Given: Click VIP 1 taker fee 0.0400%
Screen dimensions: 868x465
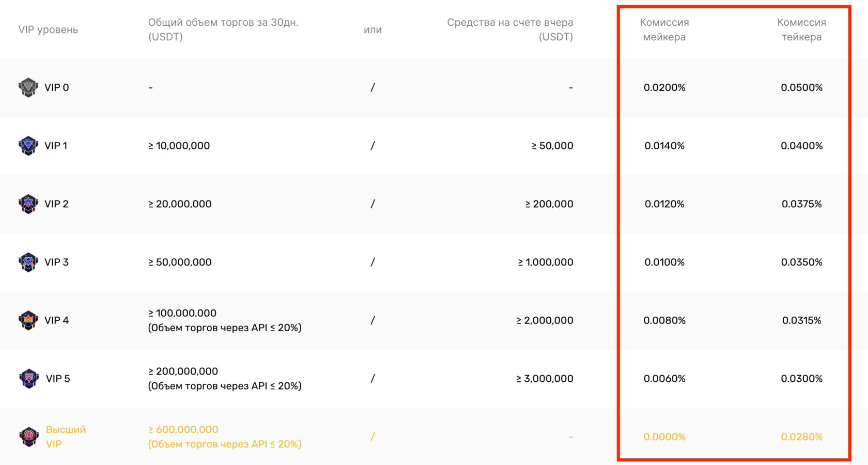Looking at the screenshot, I should tap(801, 146).
